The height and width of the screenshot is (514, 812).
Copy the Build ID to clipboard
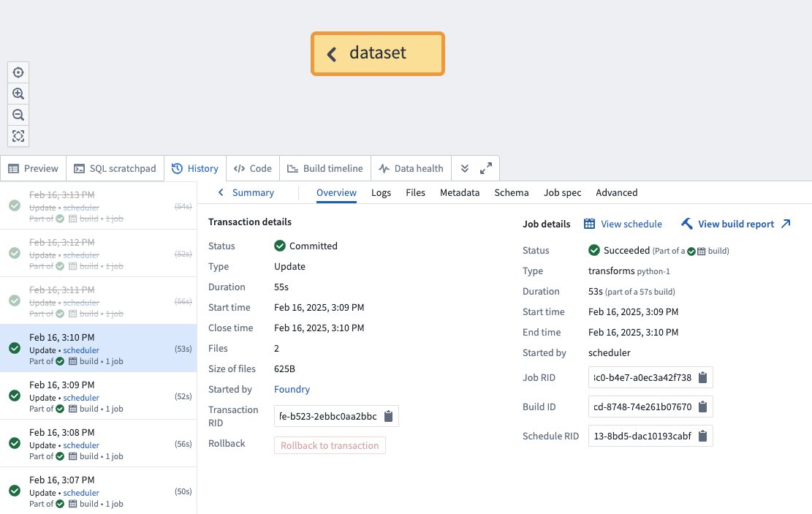pos(702,407)
